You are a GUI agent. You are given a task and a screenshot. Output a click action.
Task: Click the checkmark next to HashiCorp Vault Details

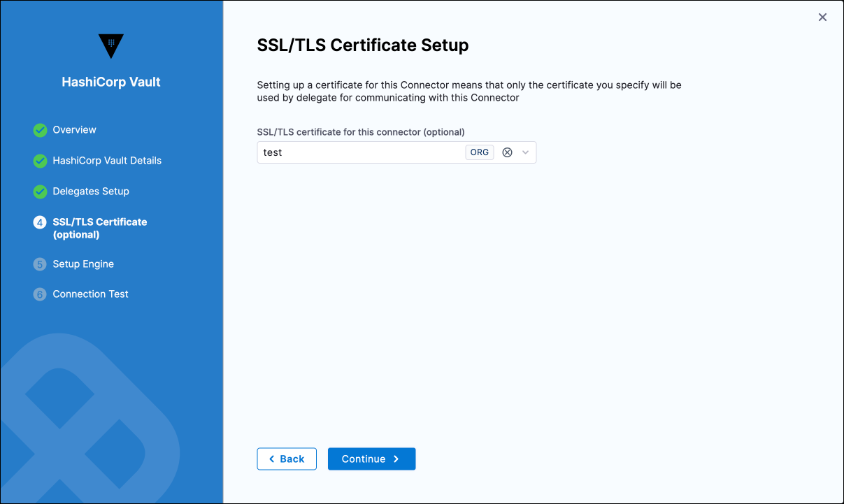pyautogui.click(x=40, y=161)
